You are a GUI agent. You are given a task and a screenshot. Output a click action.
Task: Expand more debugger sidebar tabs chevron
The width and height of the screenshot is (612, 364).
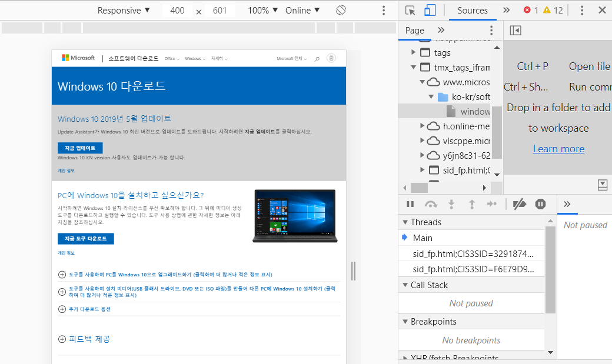click(x=567, y=204)
